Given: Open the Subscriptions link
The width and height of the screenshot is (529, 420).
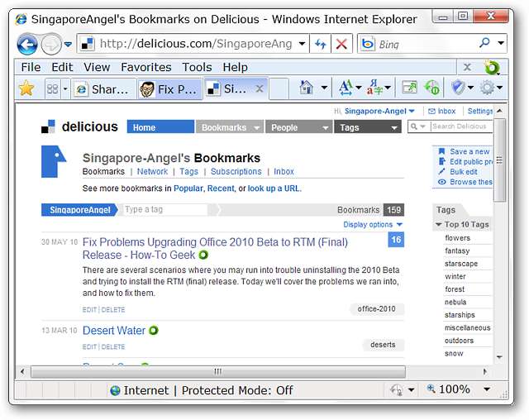Looking at the screenshot, I should tap(236, 171).
